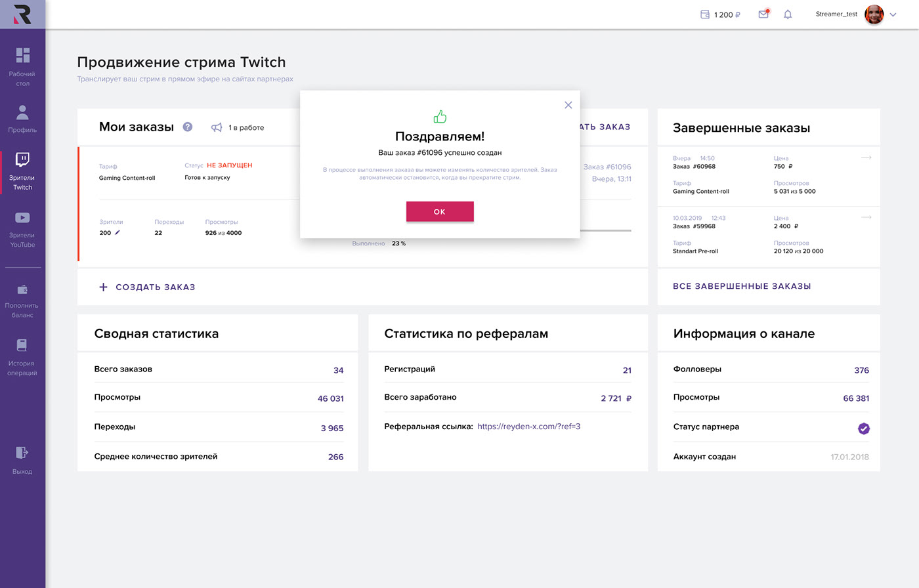Click the wallet balance icon in the header
Screen dimensions: 919x588
pyautogui.click(x=705, y=14)
